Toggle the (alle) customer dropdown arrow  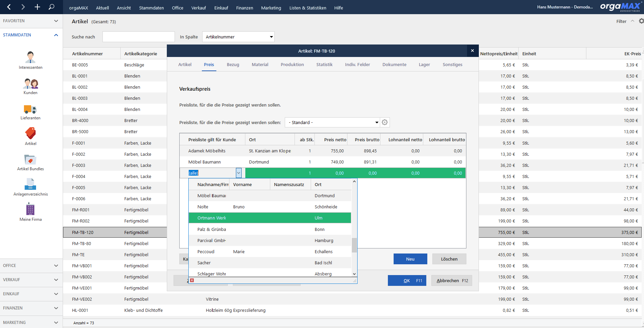(239, 173)
